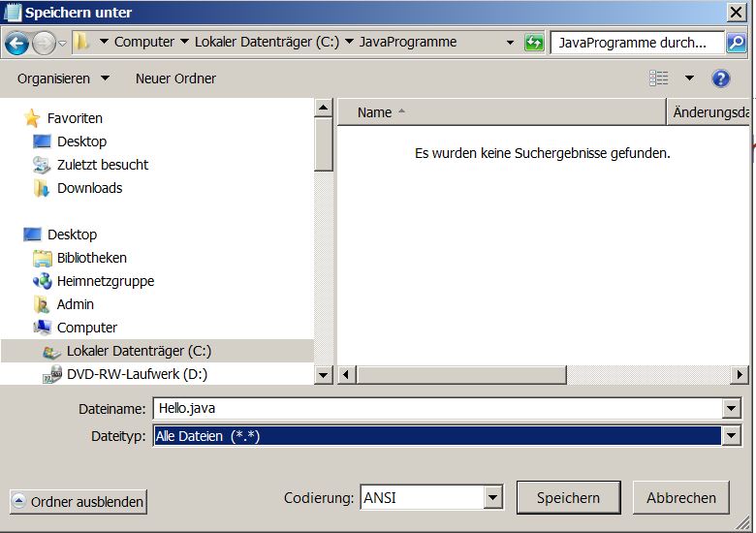
Task: Expand the Dateityp combo box
Action: tap(731, 436)
